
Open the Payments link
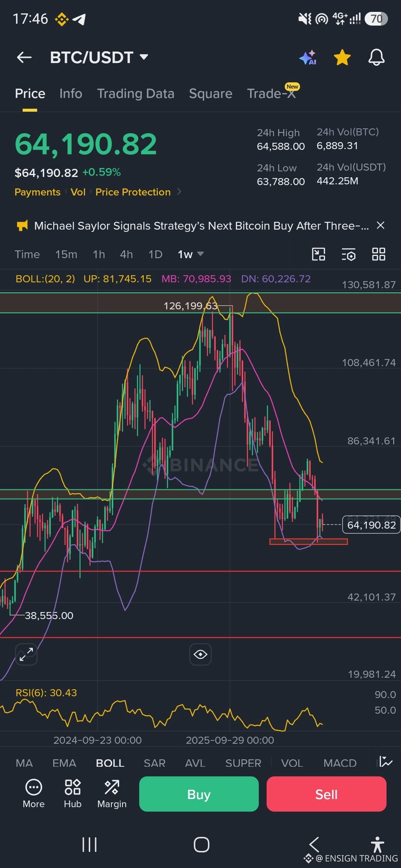click(37, 192)
